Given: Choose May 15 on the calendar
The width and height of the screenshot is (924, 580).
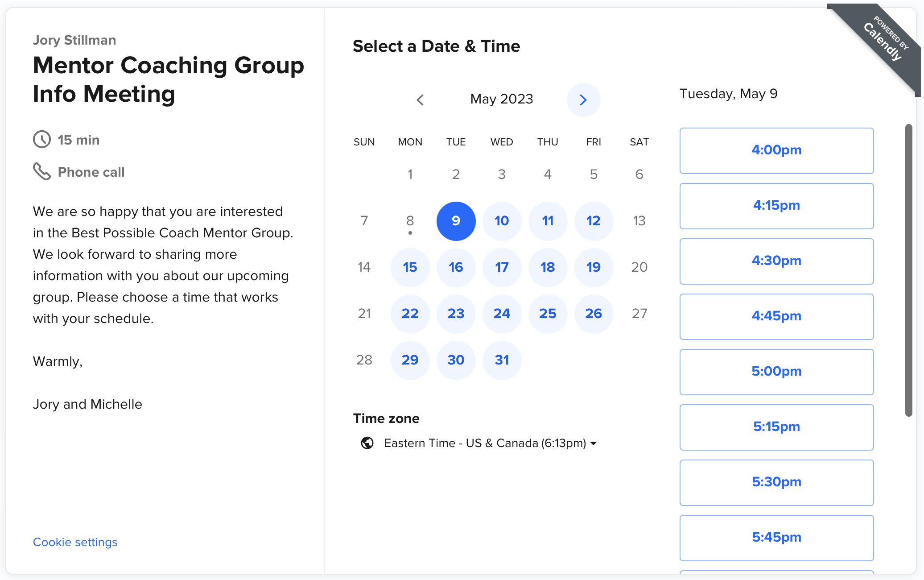Looking at the screenshot, I should 410,267.
